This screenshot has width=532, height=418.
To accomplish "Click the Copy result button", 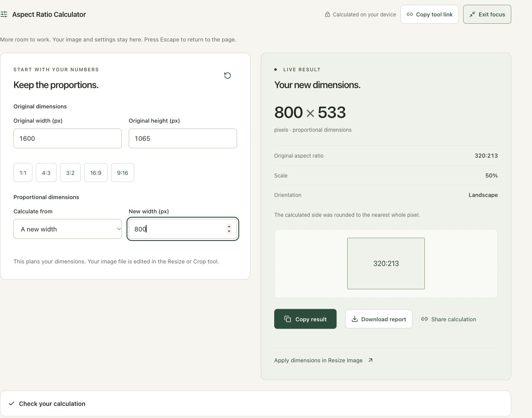I will [305, 319].
